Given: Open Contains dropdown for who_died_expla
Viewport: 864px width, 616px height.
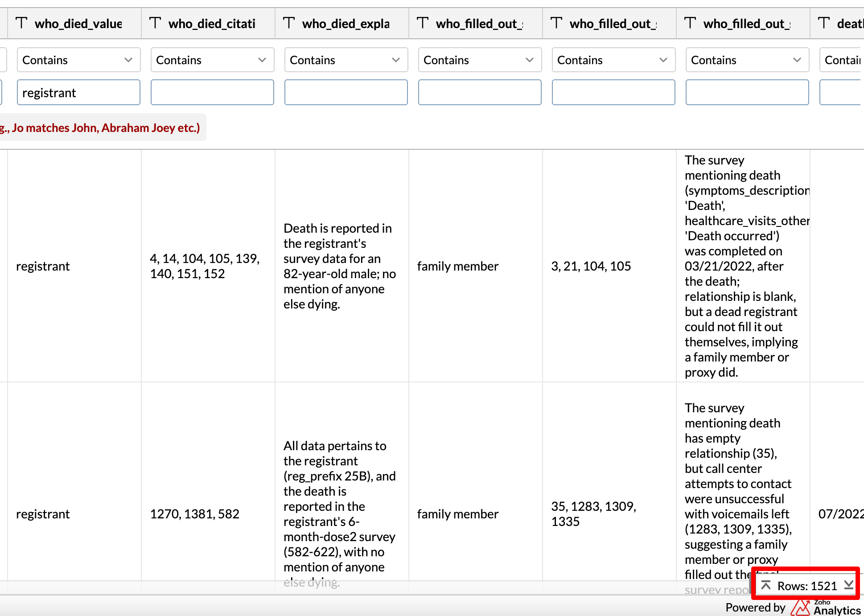Looking at the screenshot, I should point(346,60).
